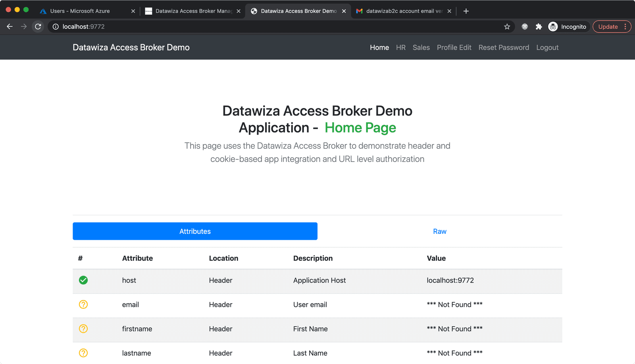The height and width of the screenshot is (364, 635).
Task: Close the datawizab2c account email tab
Action: pyautogui.click(x=449, y=11)
